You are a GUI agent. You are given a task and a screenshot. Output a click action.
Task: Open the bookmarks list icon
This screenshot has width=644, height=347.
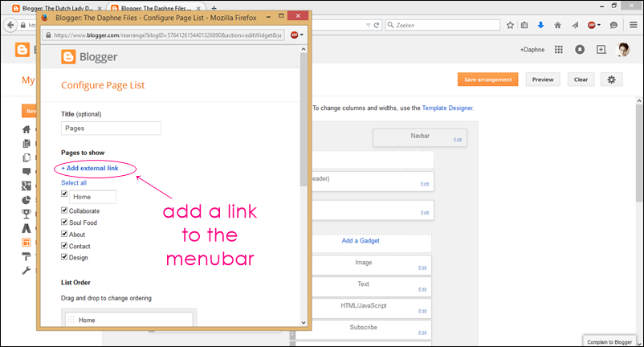point(524,25)
